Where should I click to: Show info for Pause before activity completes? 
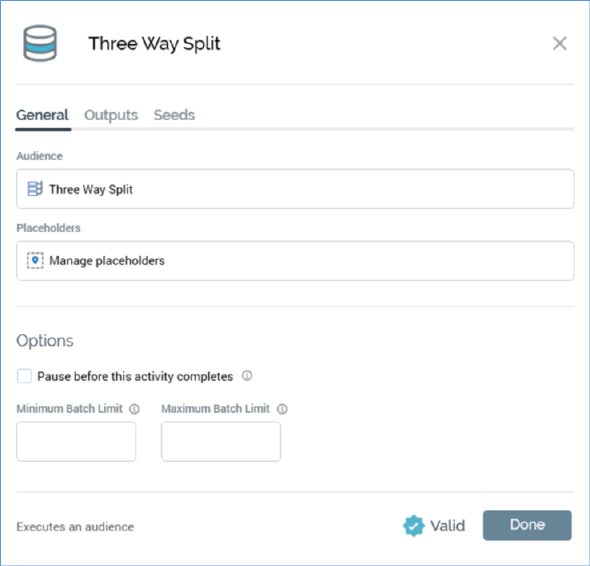click(247, 376)
